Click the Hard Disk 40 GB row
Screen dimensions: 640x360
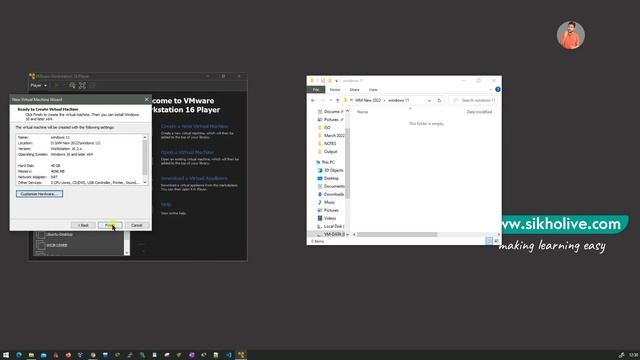point(79,166)
